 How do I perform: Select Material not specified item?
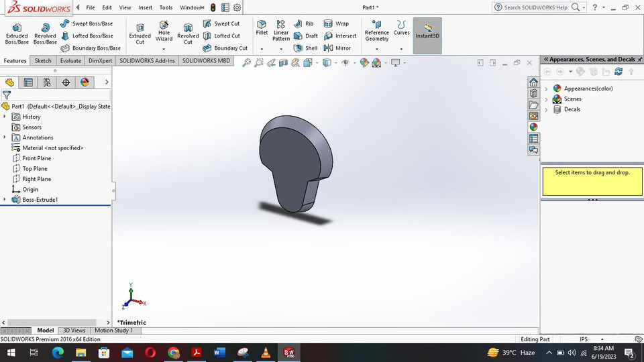click(48, 147)
